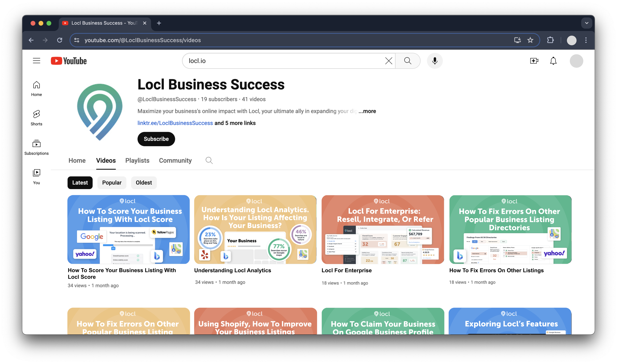View site information icon in address bar
The image size is (617, 364).
point(77,40)
